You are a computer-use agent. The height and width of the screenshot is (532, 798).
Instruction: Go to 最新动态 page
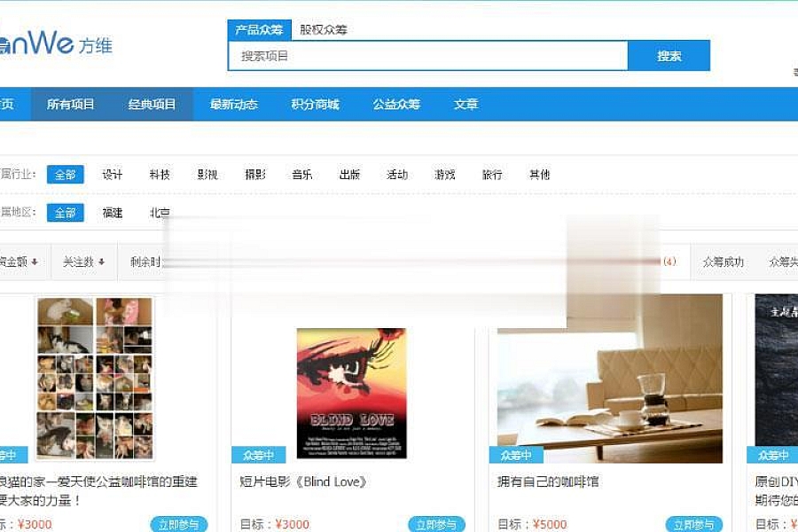pos(233,105)
